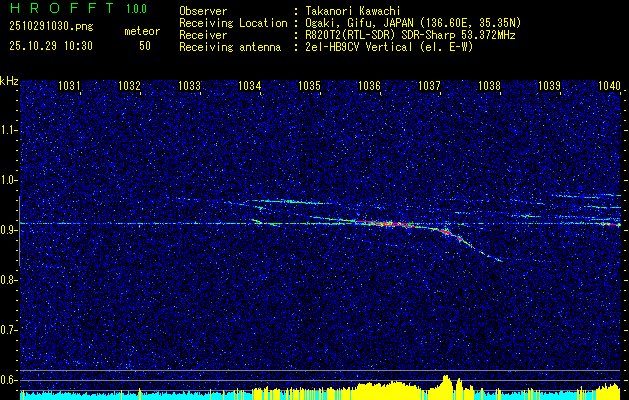Click location Ogaki, Gifu, JAPAN text
The width and height of the screenshot is (629, 400).
click(413, 23)
